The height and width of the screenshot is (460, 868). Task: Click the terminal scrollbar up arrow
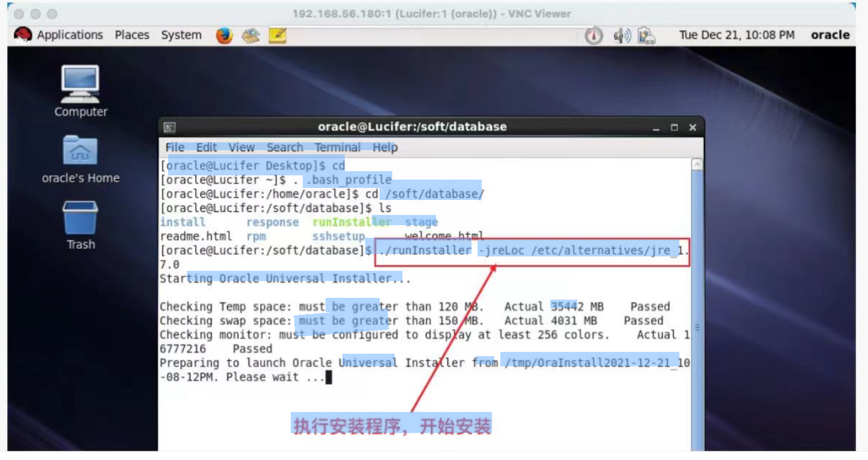[x=697, y=164]
